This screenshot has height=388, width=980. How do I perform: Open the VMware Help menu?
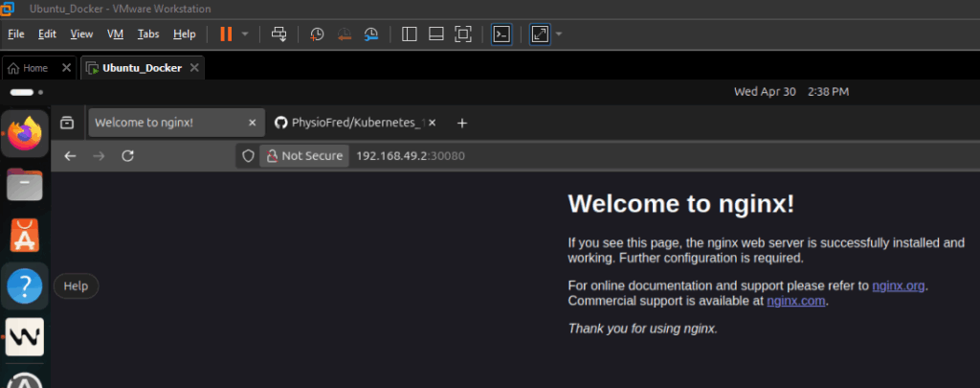[x=185, y=34]
